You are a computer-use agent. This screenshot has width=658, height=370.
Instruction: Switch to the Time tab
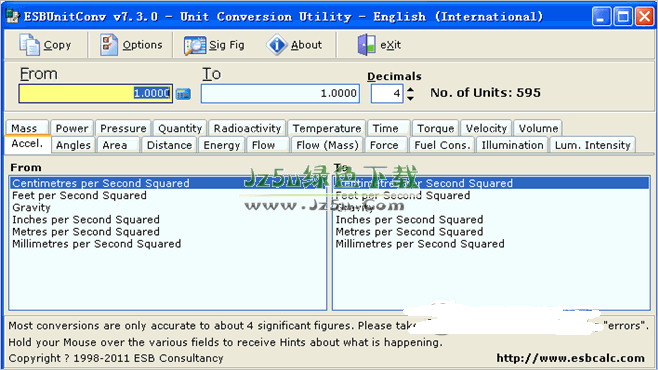(x=389, y=128)
